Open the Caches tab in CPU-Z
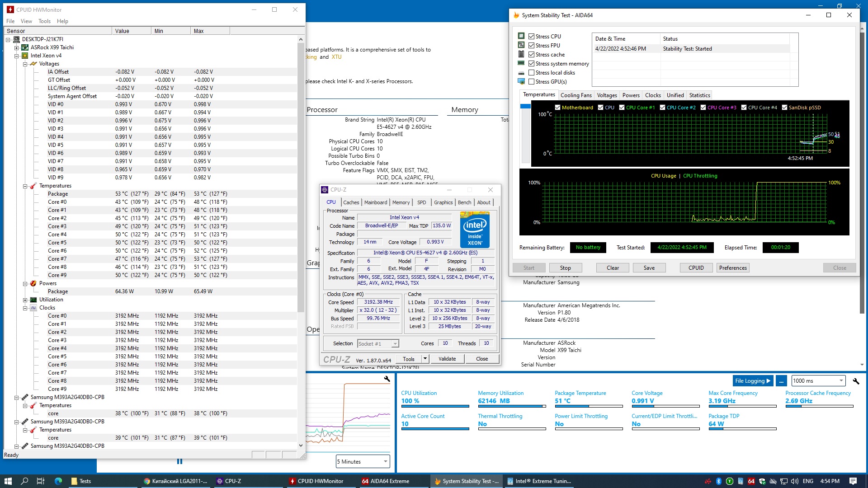Viewport: 868px width, 488px height. (351, 202)
